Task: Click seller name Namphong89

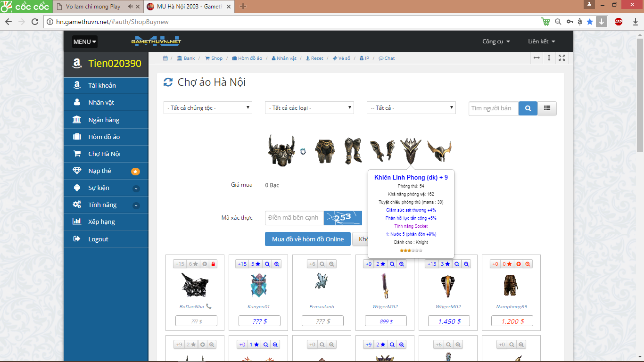Action: pos(512,306)
